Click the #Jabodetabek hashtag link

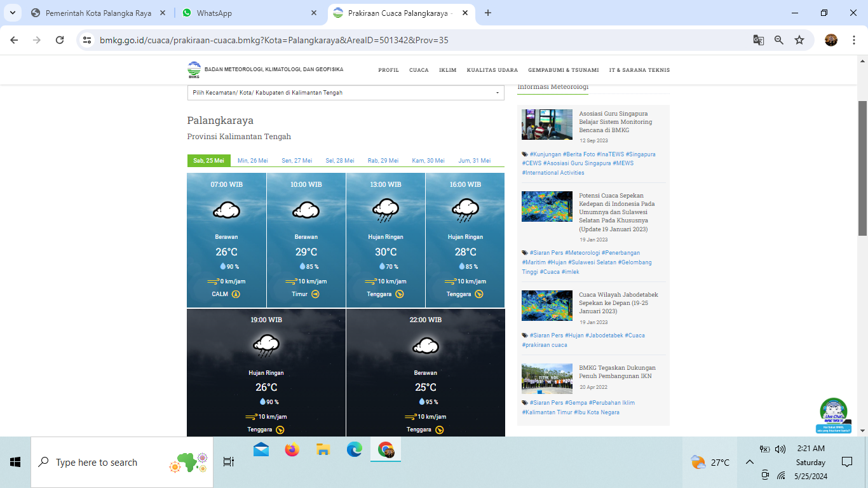pos(603,335)
